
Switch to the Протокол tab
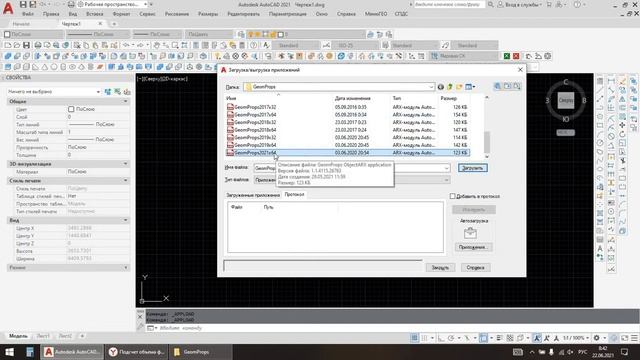[x=294, y=195]
